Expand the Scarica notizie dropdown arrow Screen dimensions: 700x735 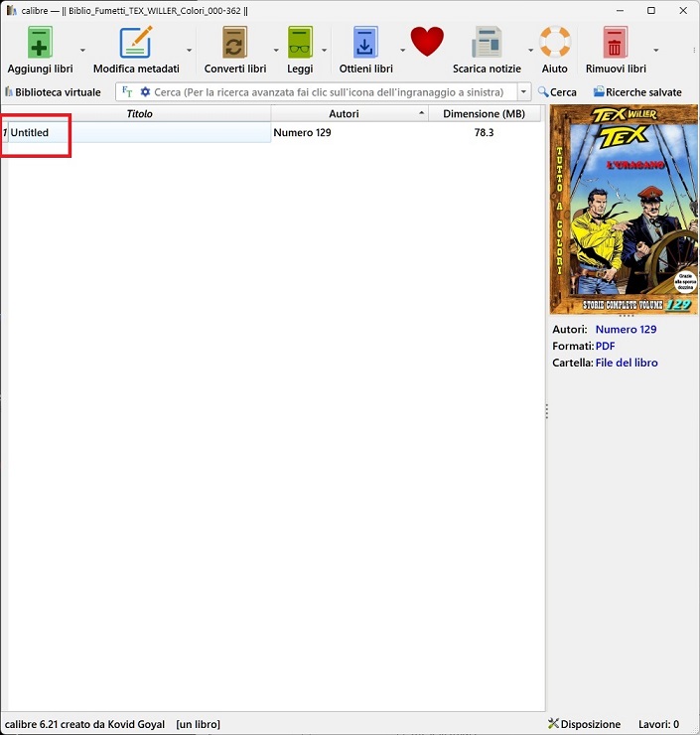[530, 50]
